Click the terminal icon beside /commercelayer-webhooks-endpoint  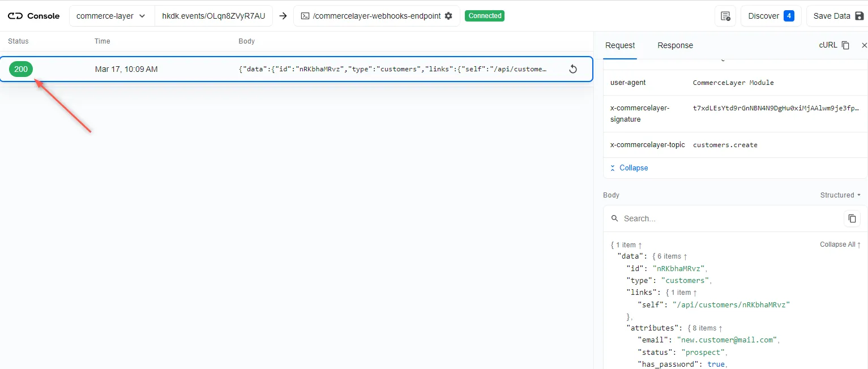305,16
